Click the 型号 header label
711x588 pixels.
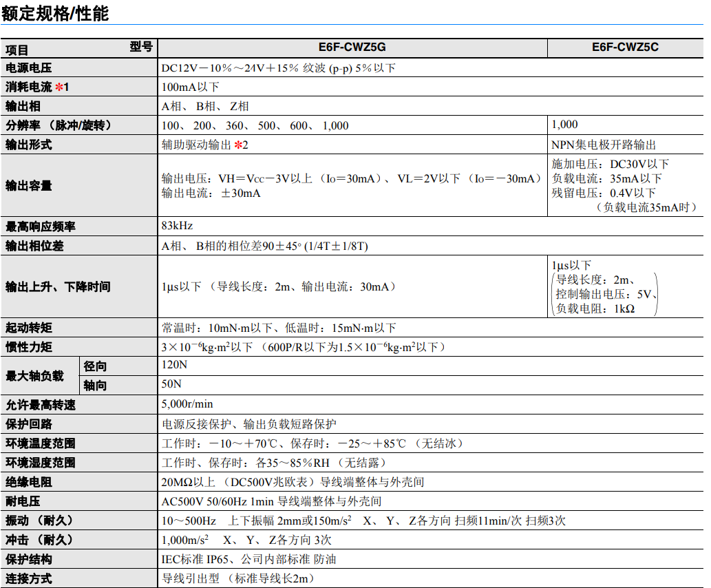(141, 46)
